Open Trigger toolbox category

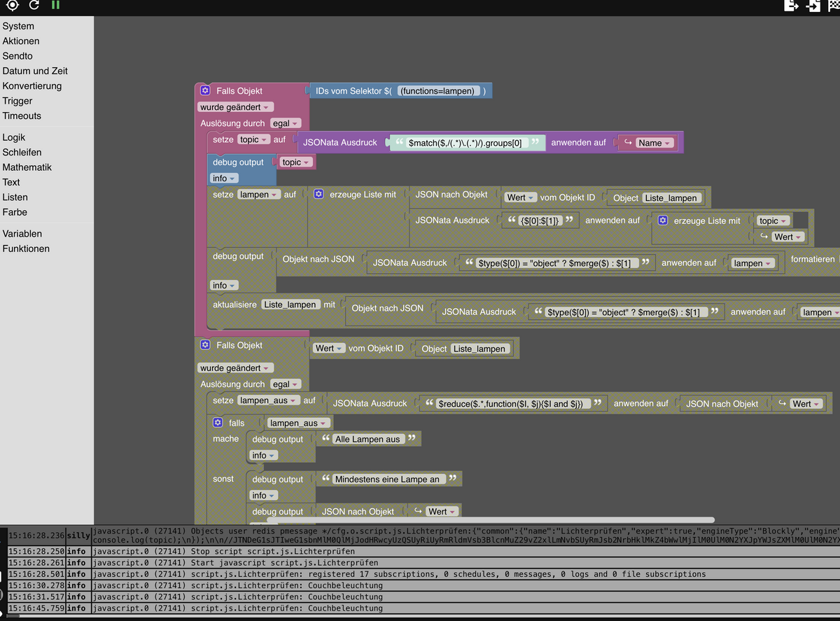tap(17, 101)
